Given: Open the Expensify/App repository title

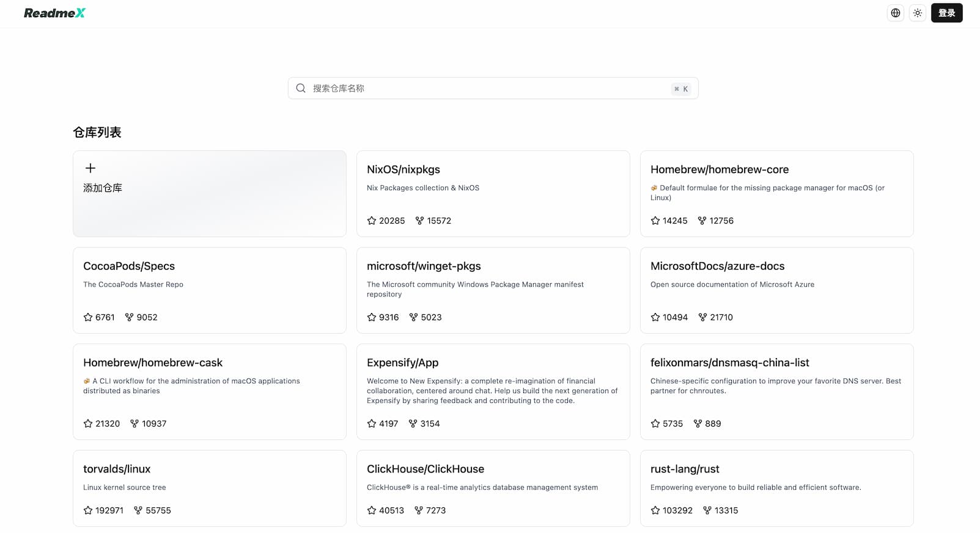Looking at the screenshot, I should (402, 362).
